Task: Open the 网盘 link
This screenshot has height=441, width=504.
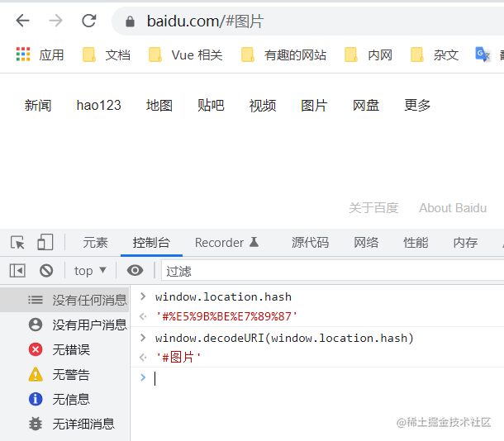Action: pyautogui.click(x=366, y=106)
